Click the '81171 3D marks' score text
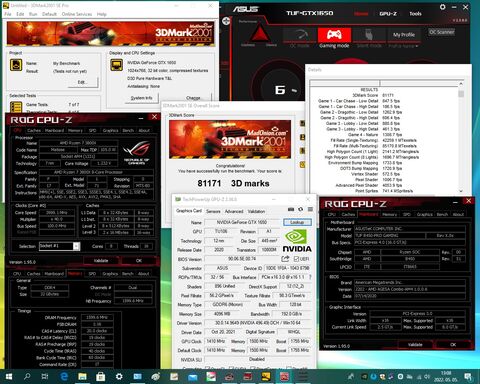 (233, 183)
